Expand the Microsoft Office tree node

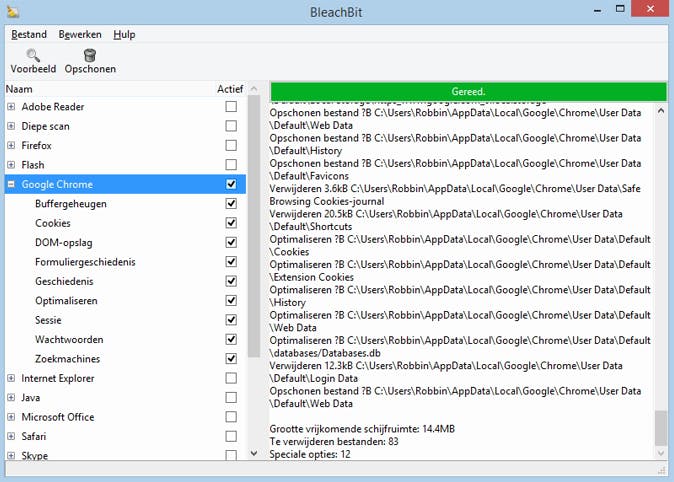11,417
